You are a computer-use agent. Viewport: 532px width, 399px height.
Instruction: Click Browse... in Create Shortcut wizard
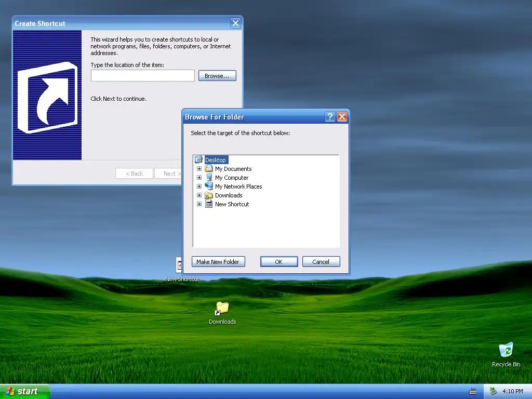click(217, 76)
